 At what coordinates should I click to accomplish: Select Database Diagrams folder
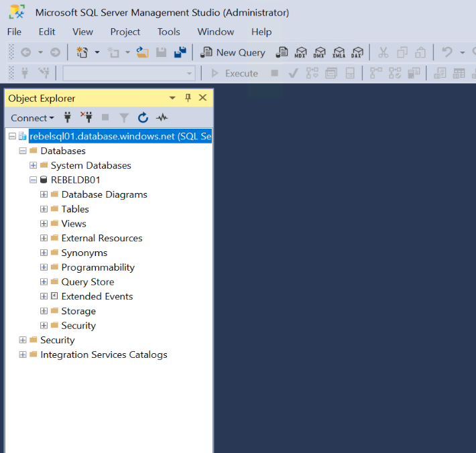point(104,194)
